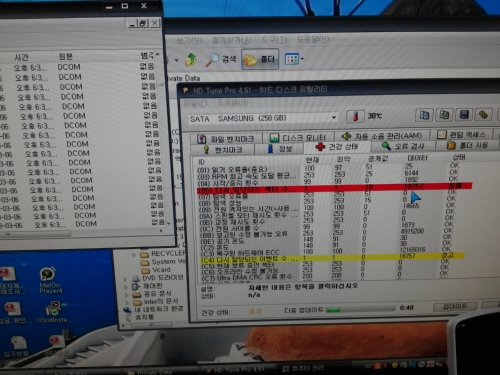Click the ID column header in HD Tune
Screen dimensions: 500x375
pyautogui.click(x=202, y=162)
